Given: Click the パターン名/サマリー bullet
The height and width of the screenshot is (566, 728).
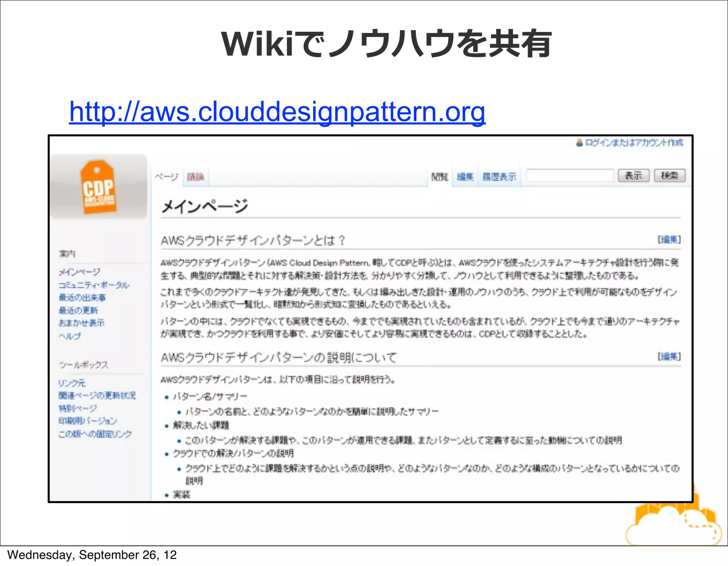Looking at the screenshot, I should (x=210, y=396).
